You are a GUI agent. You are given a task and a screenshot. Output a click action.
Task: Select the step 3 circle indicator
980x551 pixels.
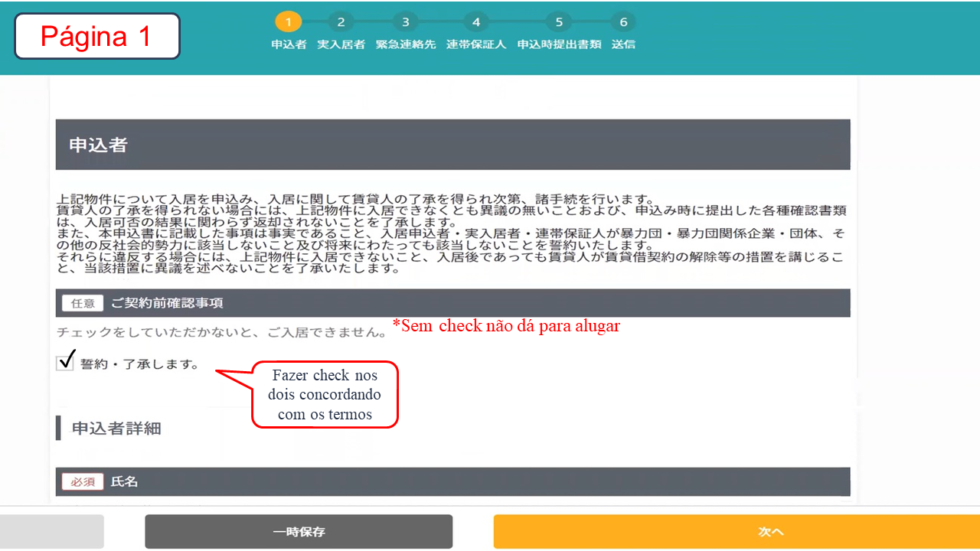click(406, 22)
